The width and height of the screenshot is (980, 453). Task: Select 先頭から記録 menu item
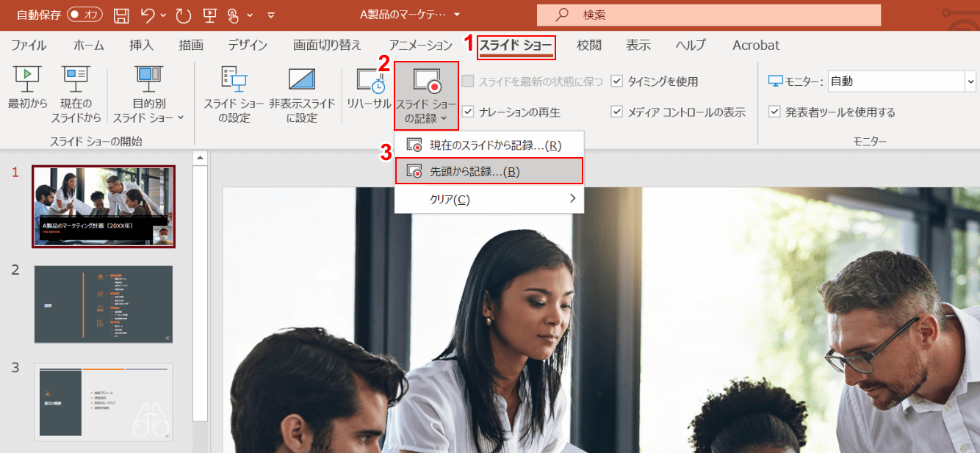click(x=489, y=172)
